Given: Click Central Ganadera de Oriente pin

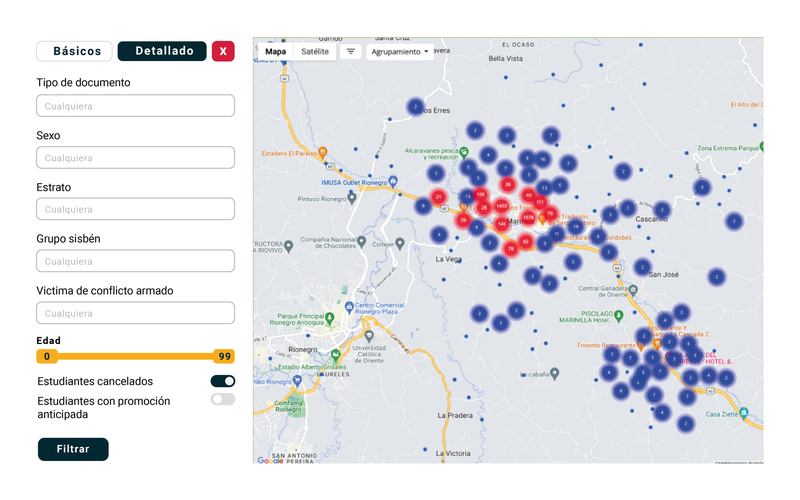Looking at the screenshot, I should 633,290.
